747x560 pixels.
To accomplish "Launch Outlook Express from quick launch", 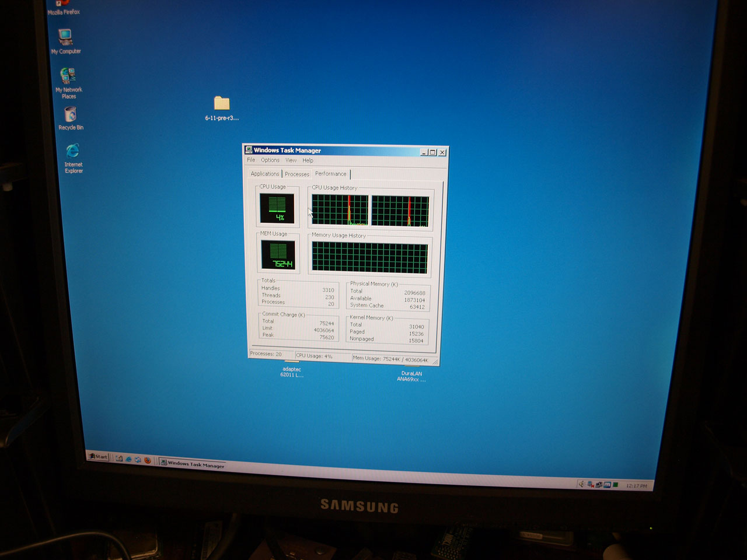I will [x=138, y=460].
